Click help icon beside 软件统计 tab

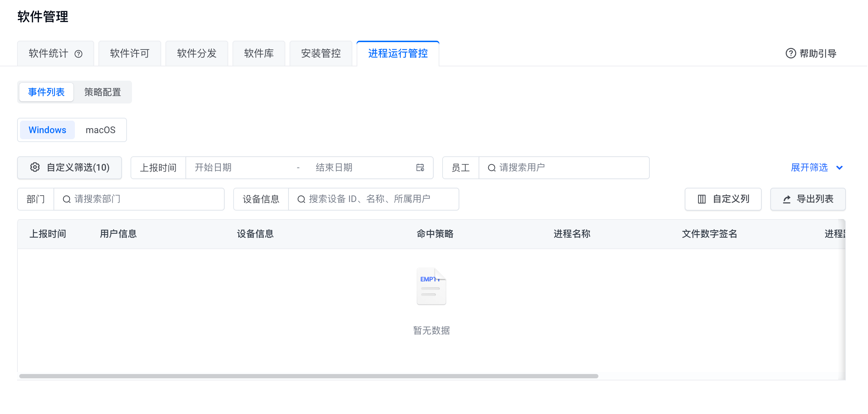pos(78,54)
